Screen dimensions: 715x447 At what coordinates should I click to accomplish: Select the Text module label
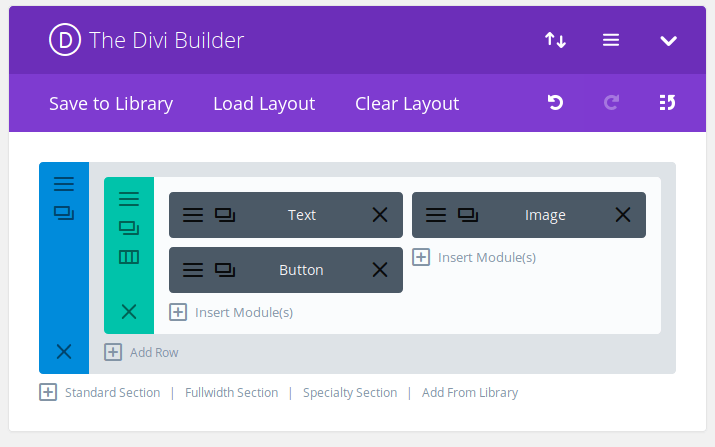tap(302, 215)
